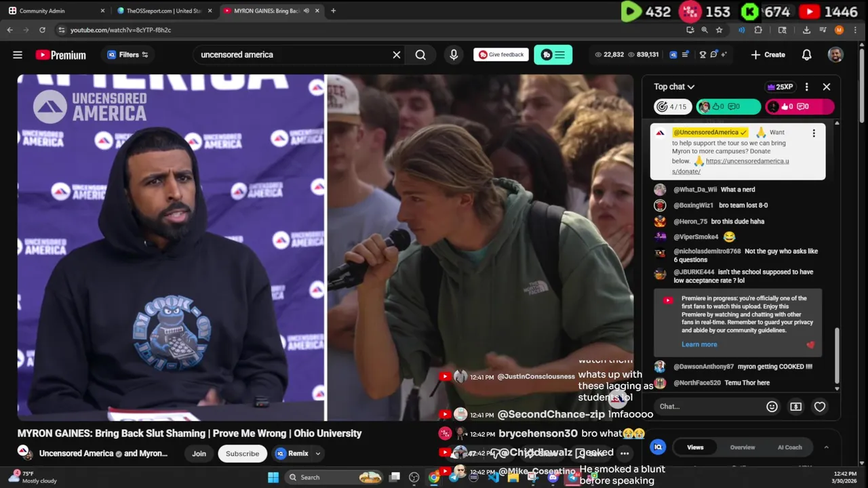Click the video player area
The image size is (868, 488).
325,247
